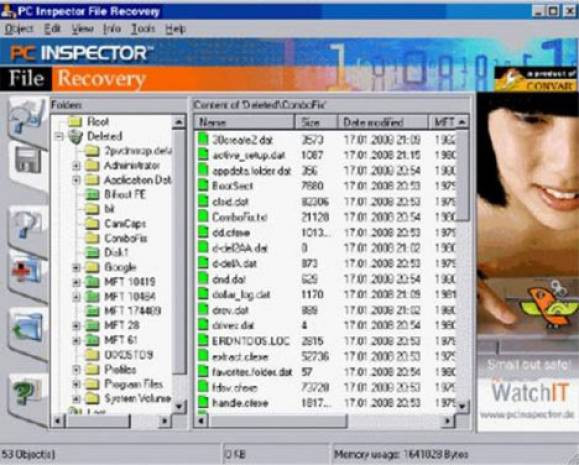Click the red cross recovery sidebar icon
Viewport: 579px width, 465px height.
click(x=27, y=271)
